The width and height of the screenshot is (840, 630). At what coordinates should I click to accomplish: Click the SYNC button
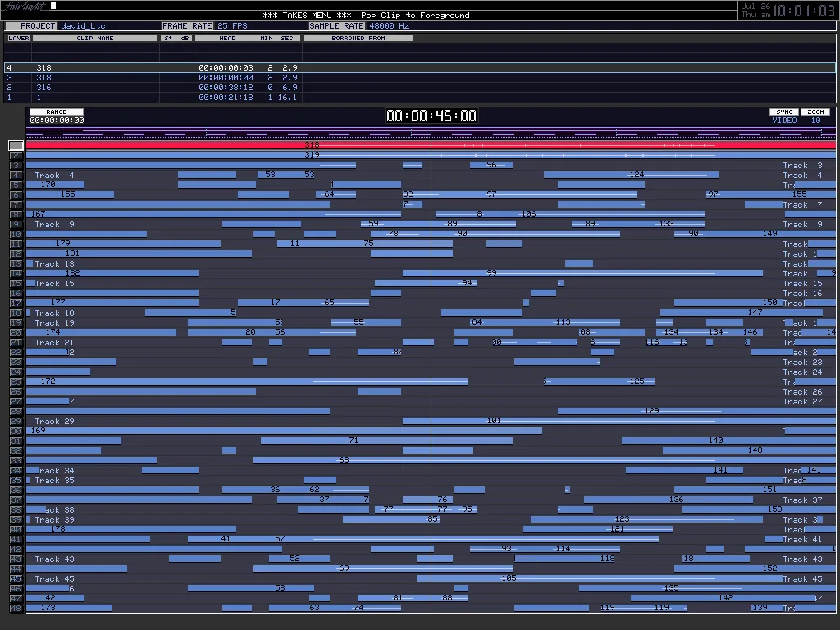click(784, 112)
